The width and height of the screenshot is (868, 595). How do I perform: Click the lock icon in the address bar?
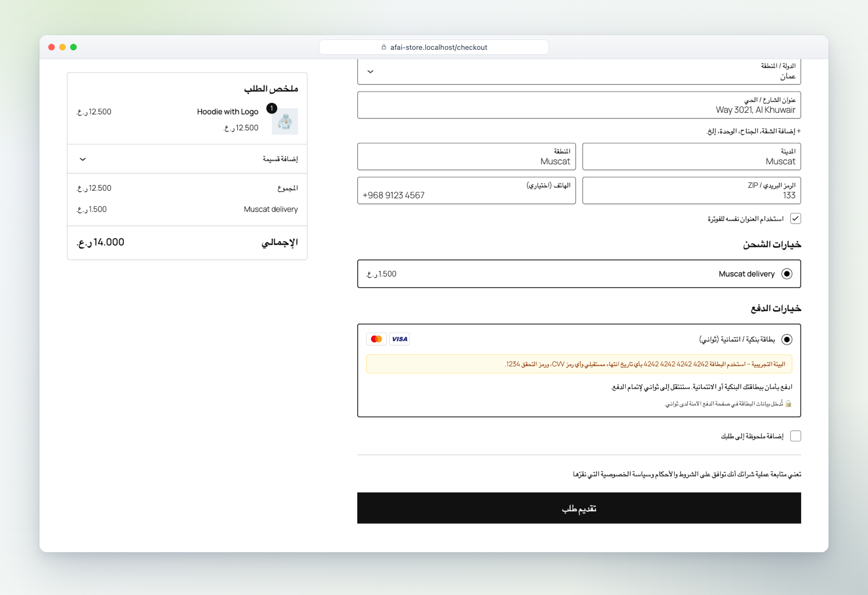384,48
